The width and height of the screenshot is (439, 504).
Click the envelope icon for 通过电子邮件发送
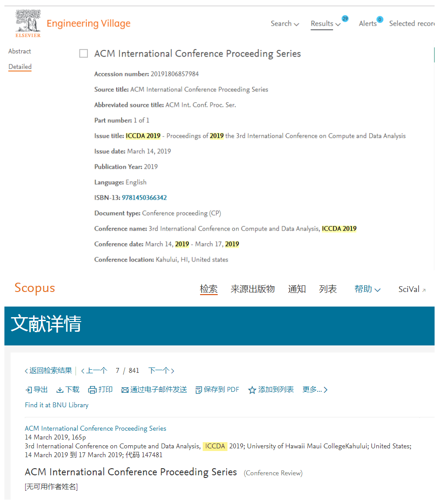point(125,390)
